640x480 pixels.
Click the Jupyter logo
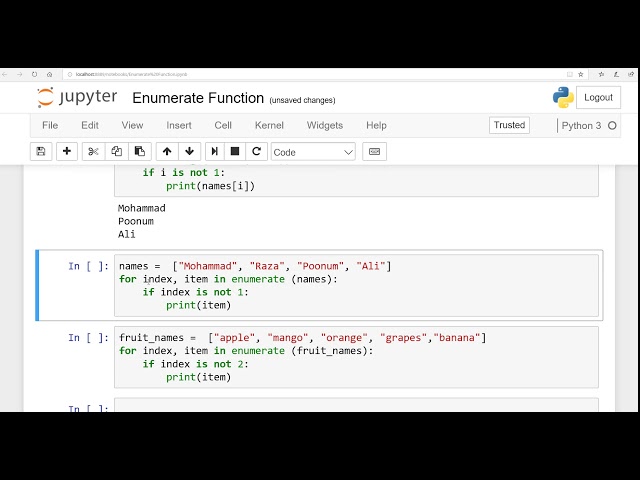click(77, 97)
